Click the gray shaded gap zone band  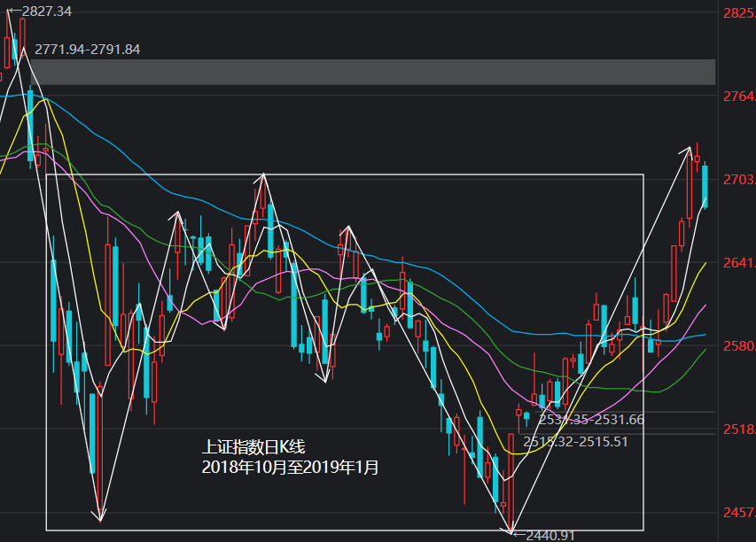372,73
